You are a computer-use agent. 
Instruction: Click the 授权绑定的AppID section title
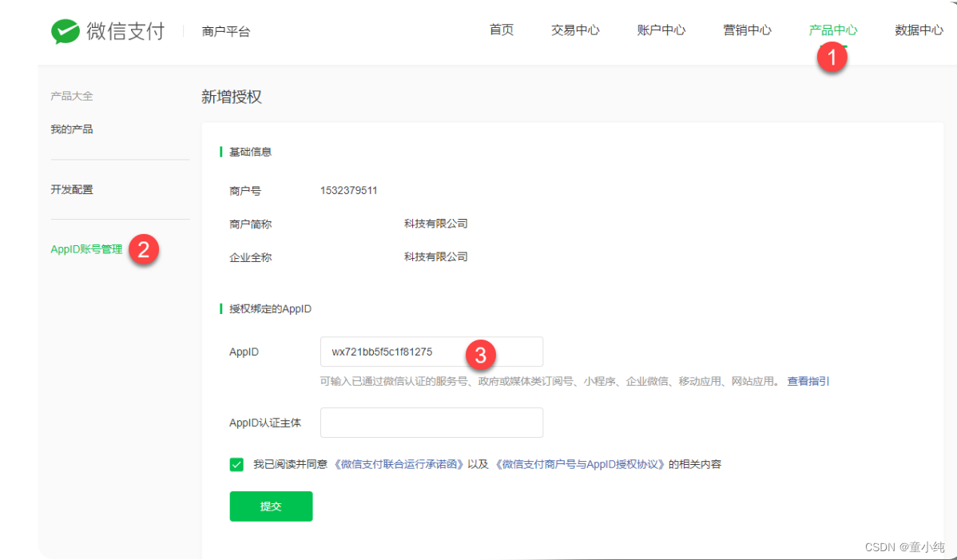pyautogui.click(x=270, y=309)
